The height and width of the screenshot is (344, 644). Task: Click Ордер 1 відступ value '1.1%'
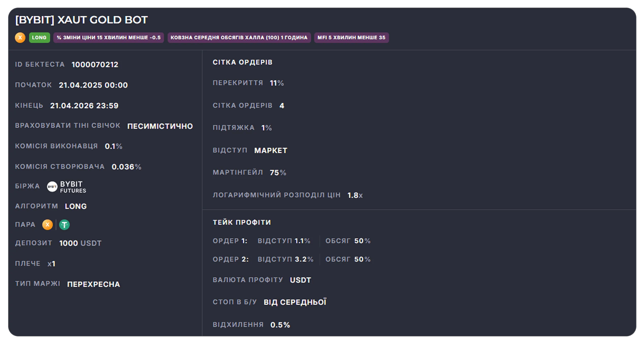click(302, 241)
